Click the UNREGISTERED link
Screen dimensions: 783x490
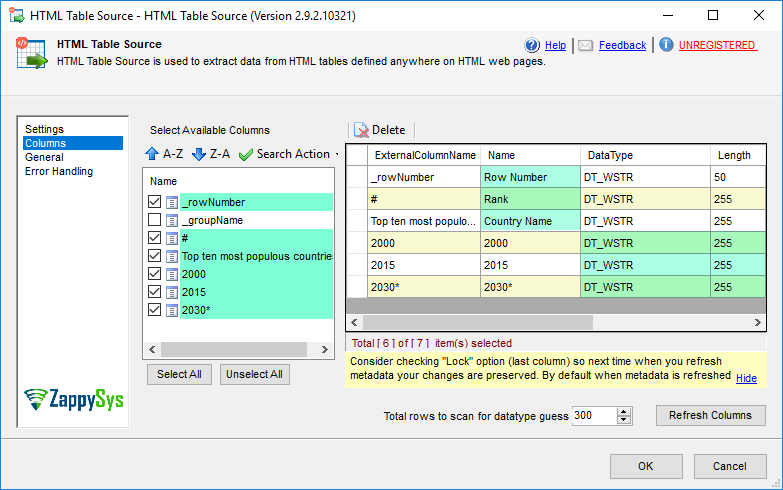(717, 45)
